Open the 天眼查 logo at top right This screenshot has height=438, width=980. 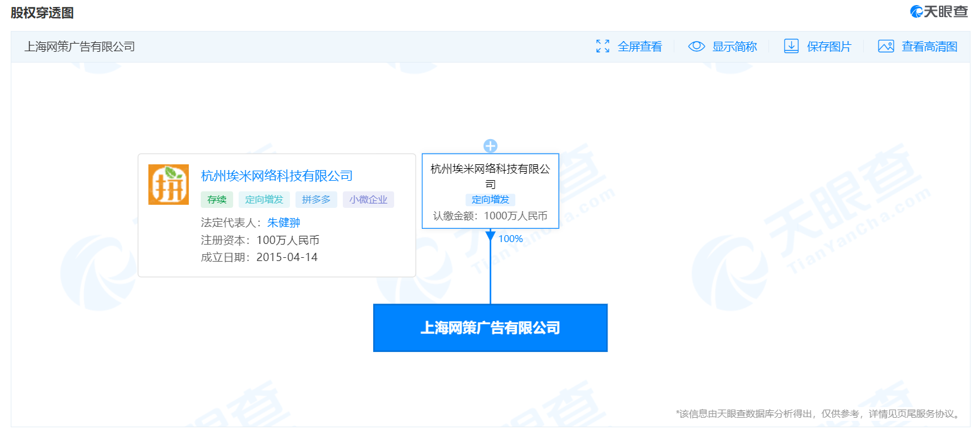click(938, 11)
